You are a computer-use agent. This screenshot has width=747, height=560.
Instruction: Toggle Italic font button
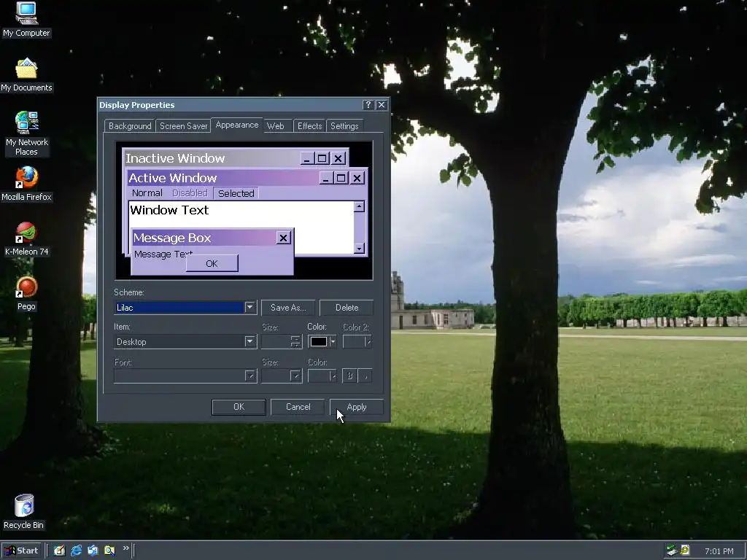(365, 376)
